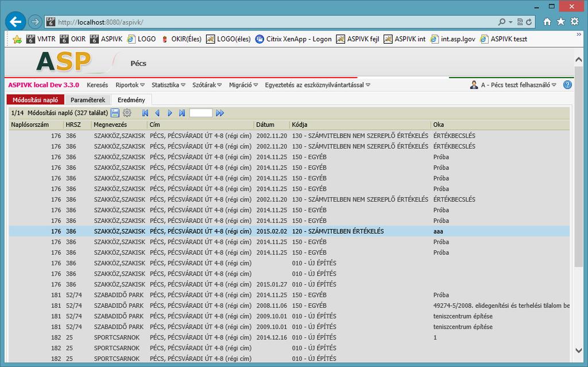The width and height of the screenshot is (588, 367).
Task: Go to next results page
Action: (170, 113)
